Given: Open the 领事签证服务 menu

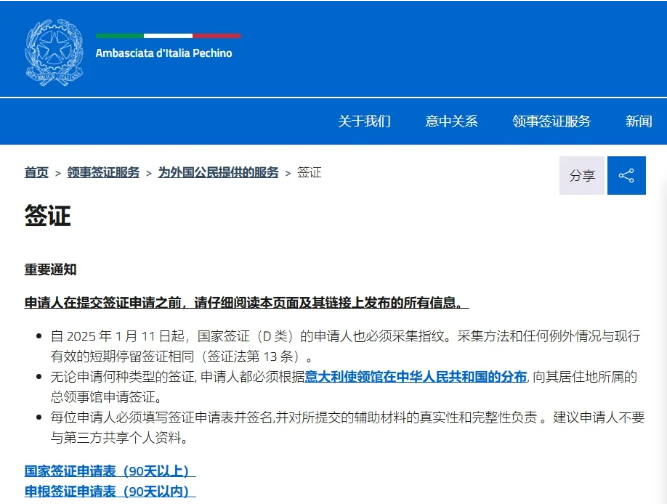Looking at the screenshot, I should (551, 121).
